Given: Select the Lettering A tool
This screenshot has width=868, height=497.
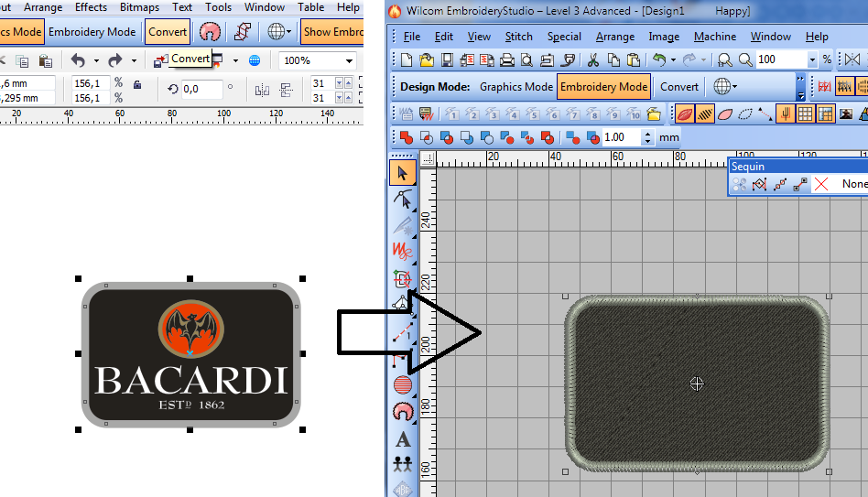Looking at the screenshot, I should tap(403, 439).
